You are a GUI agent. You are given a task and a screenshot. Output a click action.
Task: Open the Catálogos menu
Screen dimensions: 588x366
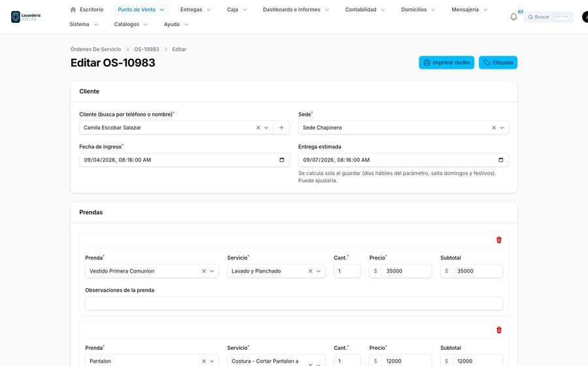click(x=131, y=24)
